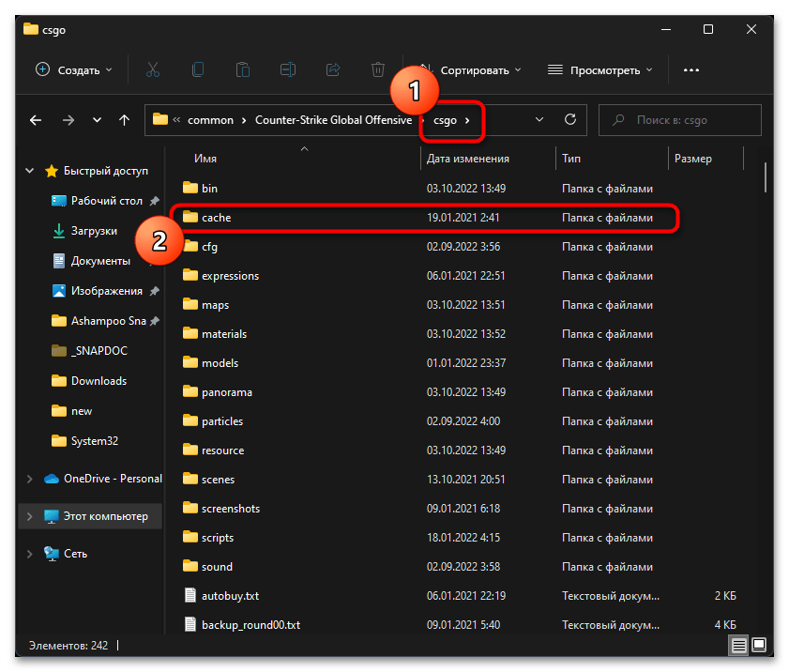Click the Counter-Strike Global Offensive breadcrumb
Screen dimensions: 789x672
click(x=333, y=120)
